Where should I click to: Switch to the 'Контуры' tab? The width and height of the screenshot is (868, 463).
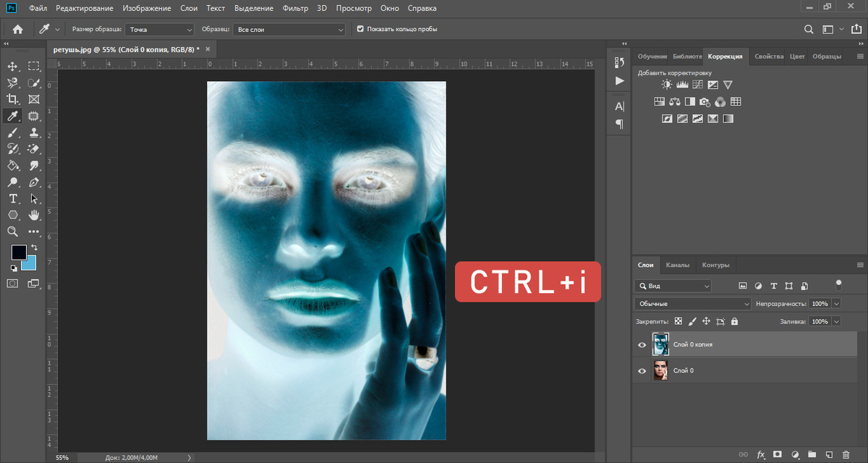pyautogui.click(x=715, y=265)
